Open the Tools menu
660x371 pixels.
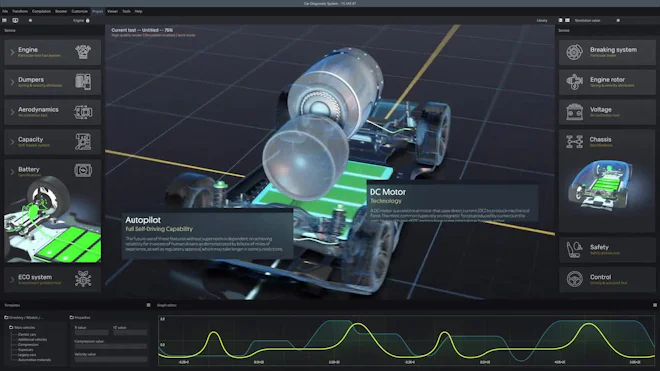(x=126, y=11)
